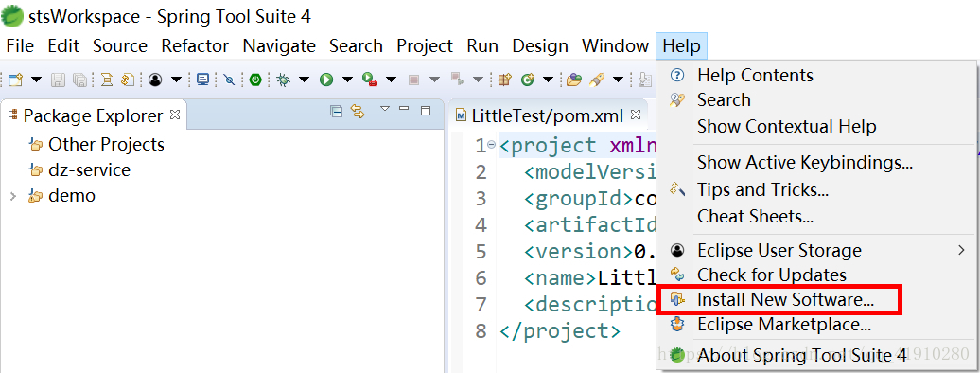980x373 pixels.
Task: Click the green Boot Dashboard power icon
Action: [x=255, y=80]
